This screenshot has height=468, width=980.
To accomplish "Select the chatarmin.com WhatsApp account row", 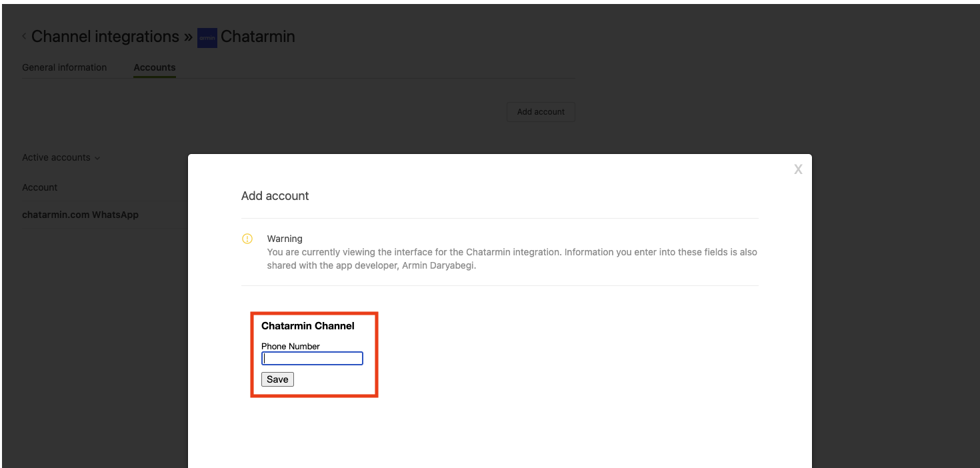I will pos(80,215).
